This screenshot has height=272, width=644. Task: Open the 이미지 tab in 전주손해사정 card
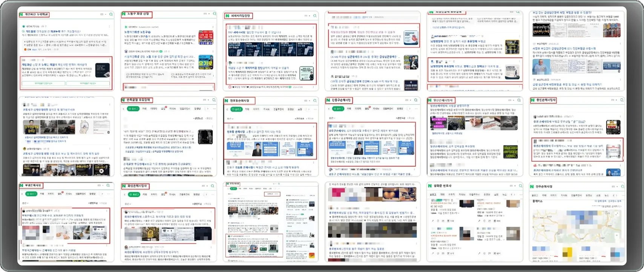[554, 196]
